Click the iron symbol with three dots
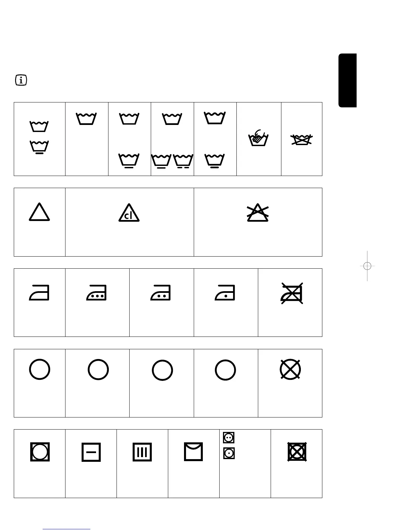The width and height of the screenshot is (411, 532). tap(97, 293)
